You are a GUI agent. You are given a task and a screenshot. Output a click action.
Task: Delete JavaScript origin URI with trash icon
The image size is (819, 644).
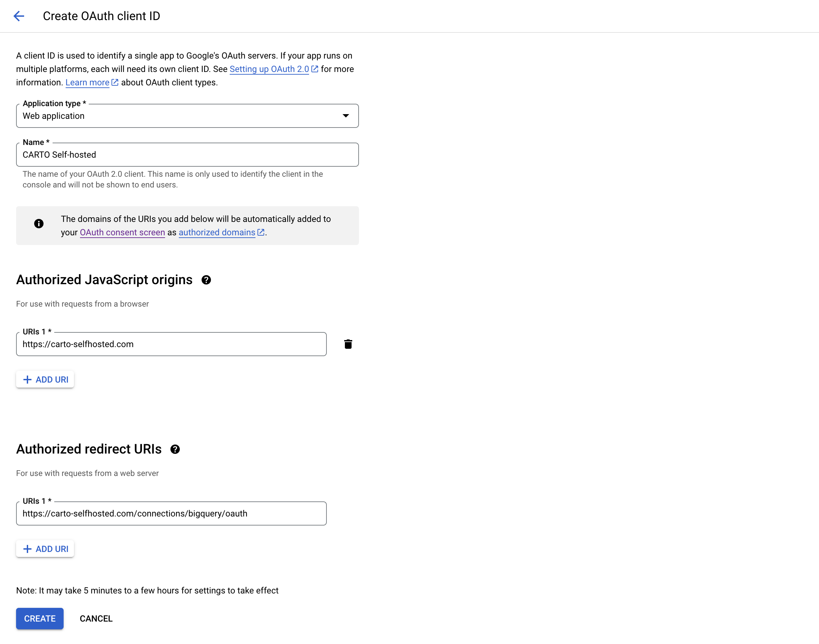coord(348,344)
